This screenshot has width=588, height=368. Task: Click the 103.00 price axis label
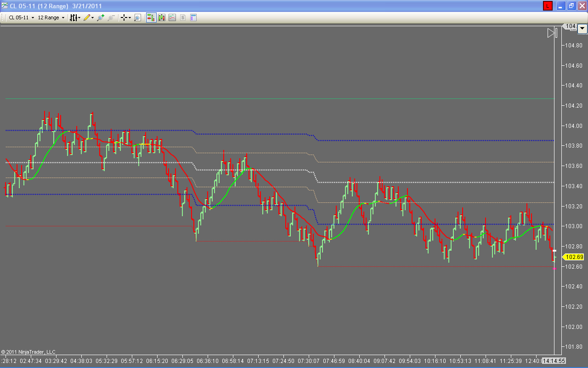(574, 226)
